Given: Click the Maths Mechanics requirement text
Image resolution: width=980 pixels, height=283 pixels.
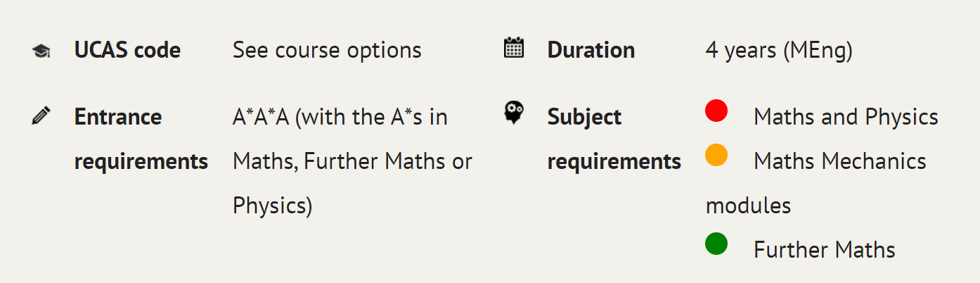Looking at the screenshot, I should (x=840, y=161).
